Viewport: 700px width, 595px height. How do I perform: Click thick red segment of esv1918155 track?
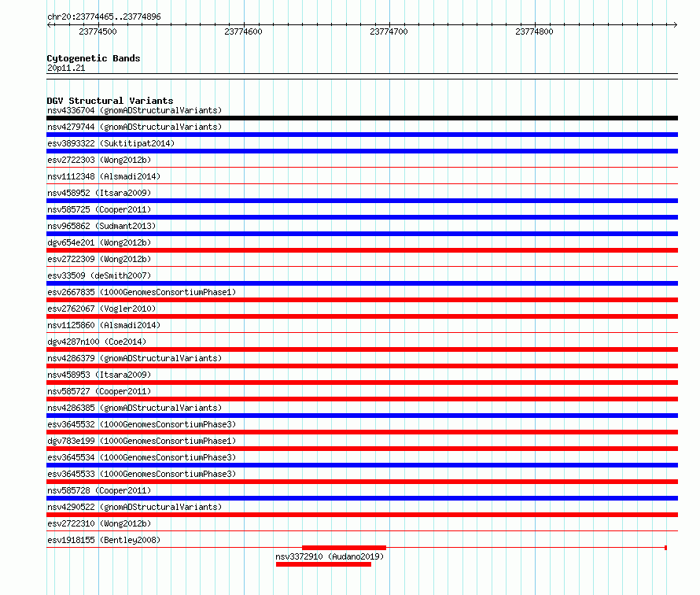click(344, 548)
